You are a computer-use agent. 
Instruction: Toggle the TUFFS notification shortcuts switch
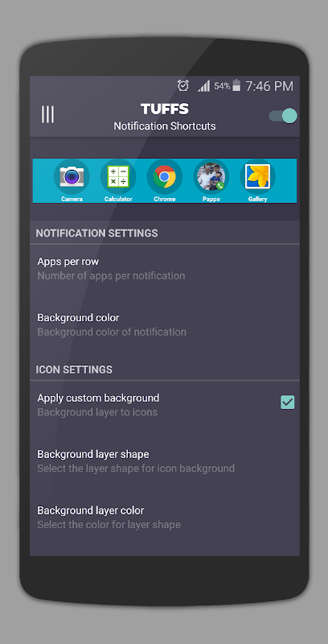coord(283,116)
